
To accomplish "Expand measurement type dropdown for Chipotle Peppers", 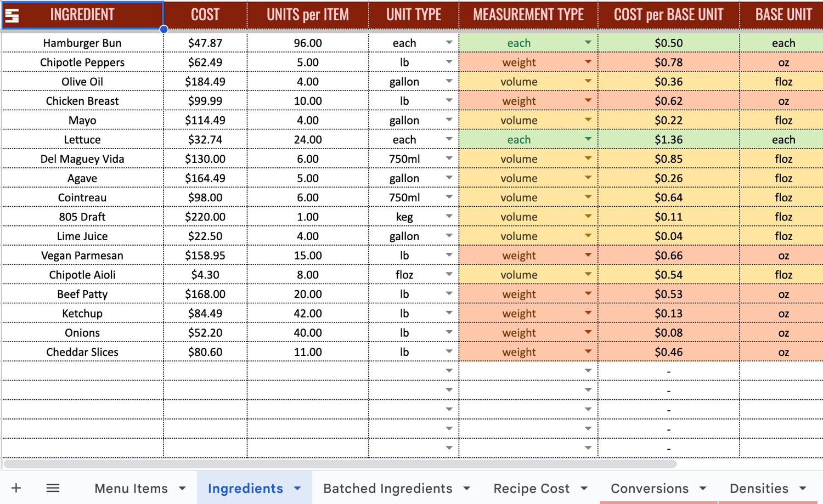I will coord(588,62).
